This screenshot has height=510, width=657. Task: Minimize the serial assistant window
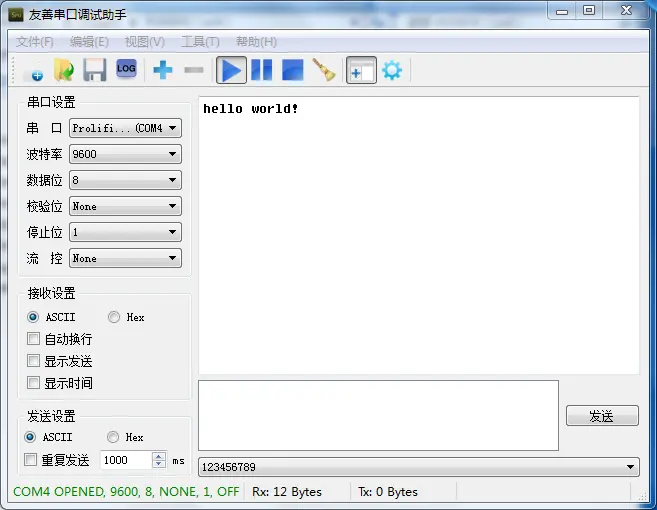pyautogui.click(x=562, y=11)
